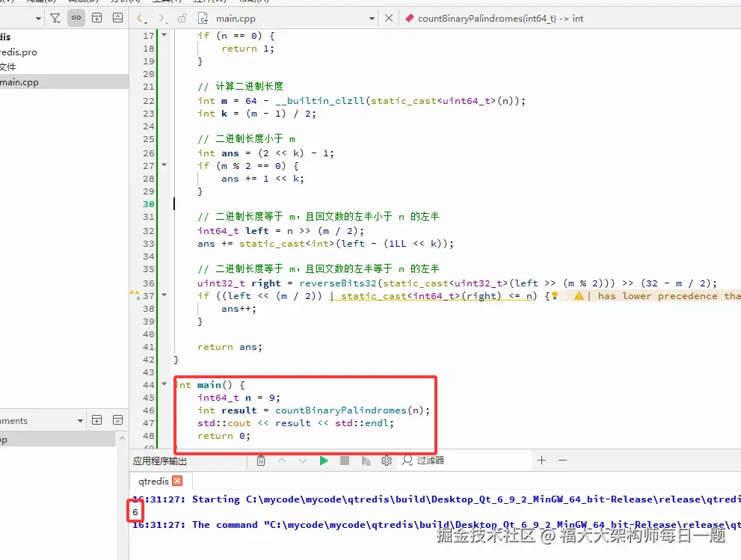The width and height of the screenshot is (741, 560).
Task: Toggle the file writable lock icon
Action: pyautogui.click(x=182, y=19)
